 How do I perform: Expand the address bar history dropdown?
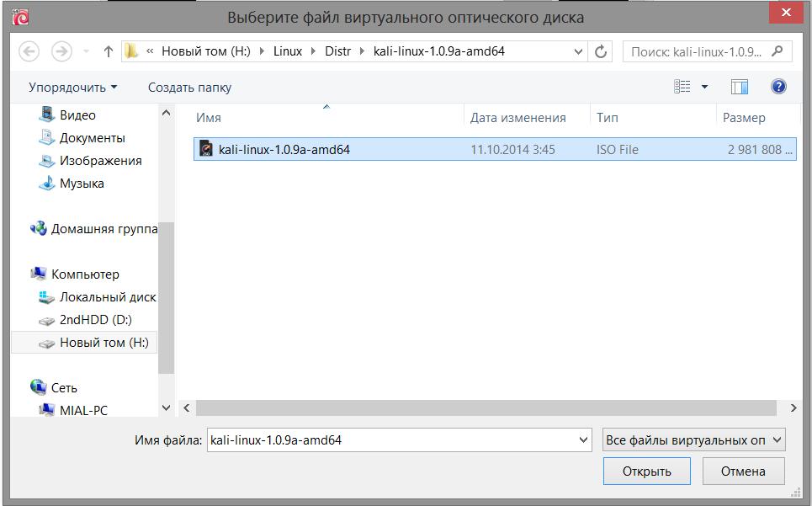pyautogui.click(x=579, y=51)
